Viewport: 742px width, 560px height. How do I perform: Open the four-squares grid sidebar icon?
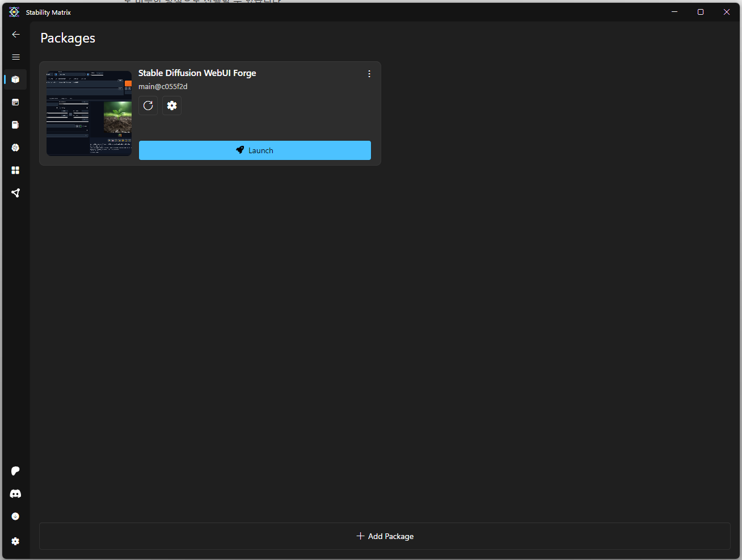tap(15, 170)
